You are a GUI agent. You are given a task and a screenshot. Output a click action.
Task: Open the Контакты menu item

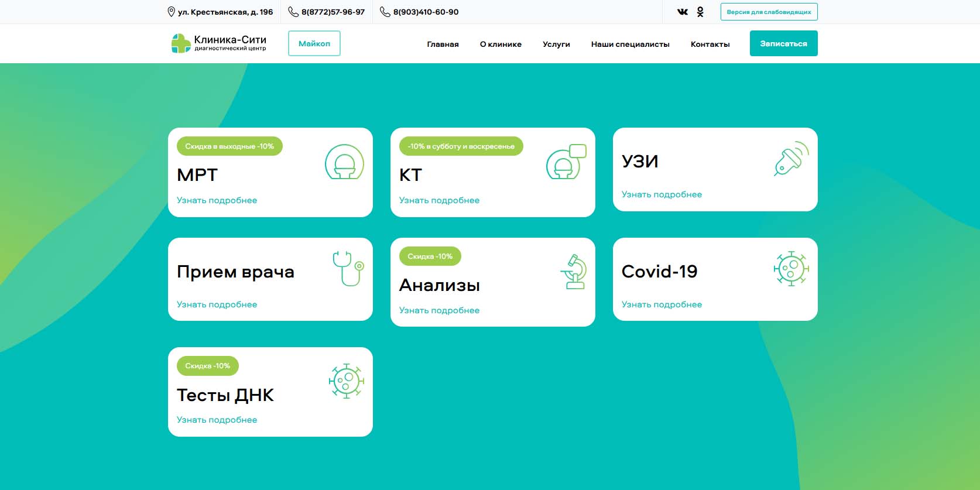(x=710, y=44)
